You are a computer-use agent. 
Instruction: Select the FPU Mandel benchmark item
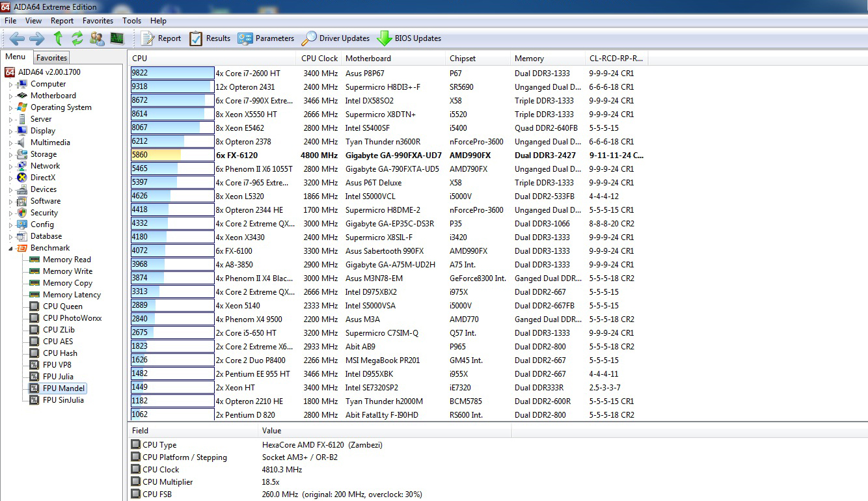coord(63,388)
